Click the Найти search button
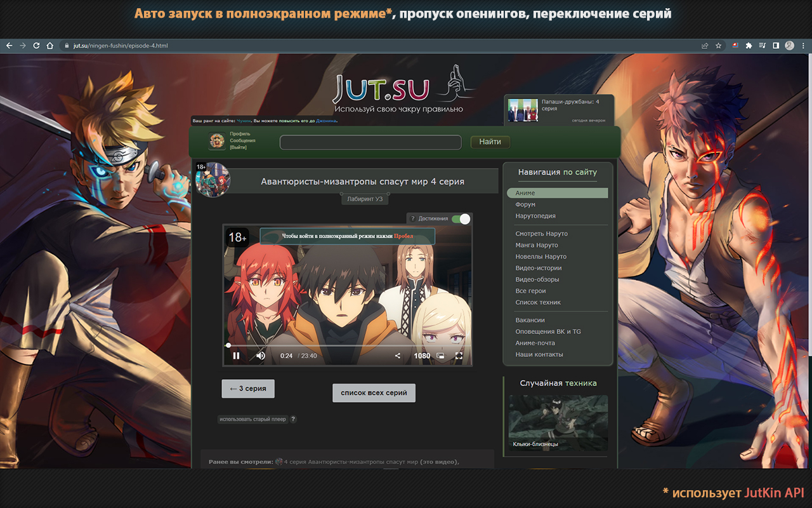Screen dimensions: 812x508 tap(490, 142)
